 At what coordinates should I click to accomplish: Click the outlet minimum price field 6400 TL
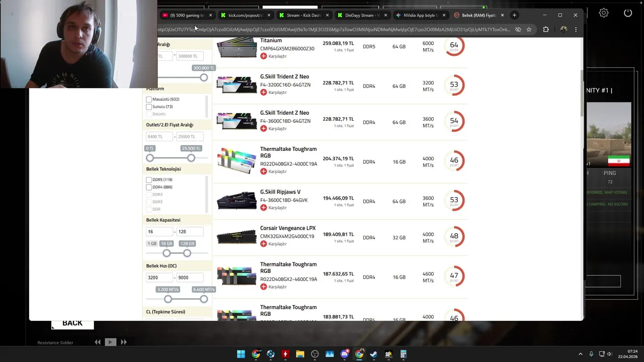159,137
